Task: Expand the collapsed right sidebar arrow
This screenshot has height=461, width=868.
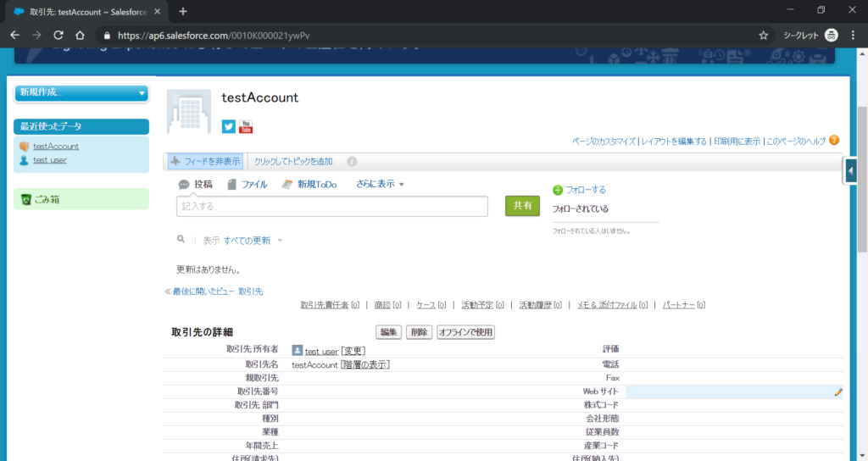Action: [x=850, y=170]
